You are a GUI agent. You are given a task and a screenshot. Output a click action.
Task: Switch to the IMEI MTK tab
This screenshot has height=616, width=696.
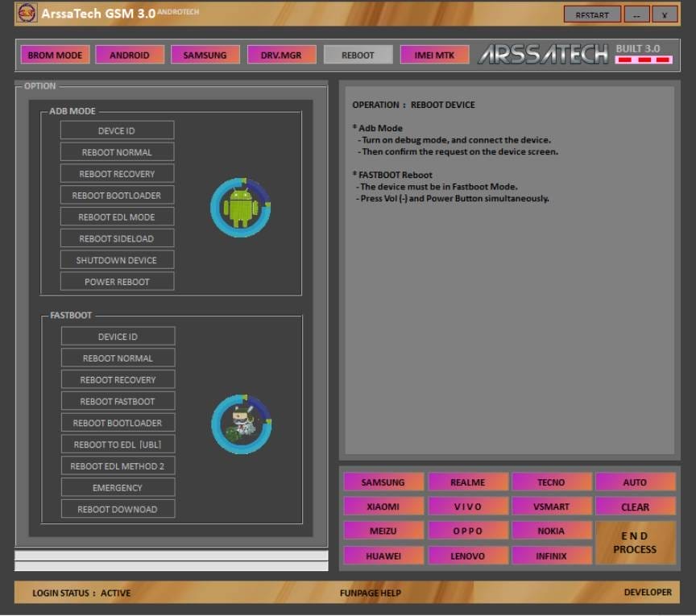pos(434,55)
